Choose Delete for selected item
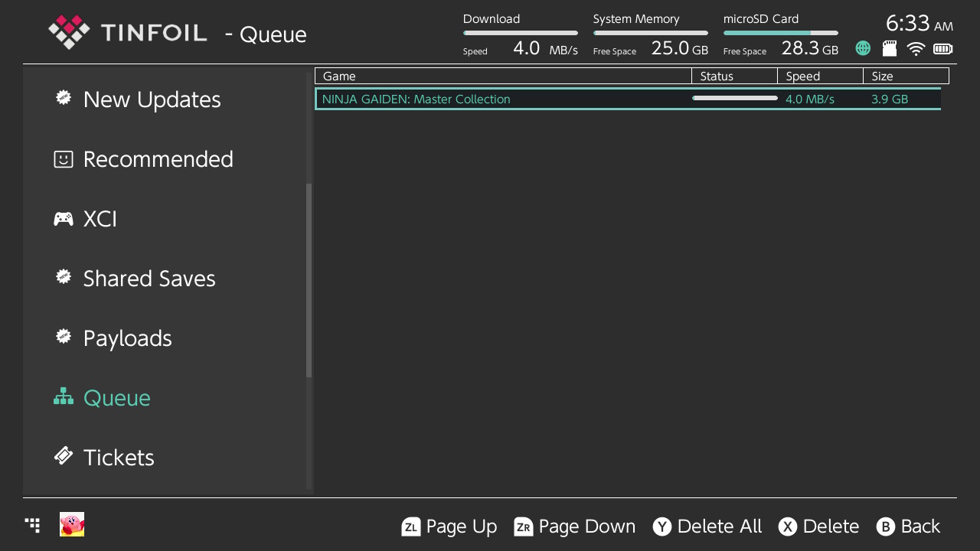This screenshot has height=551, width=980. 831,527
